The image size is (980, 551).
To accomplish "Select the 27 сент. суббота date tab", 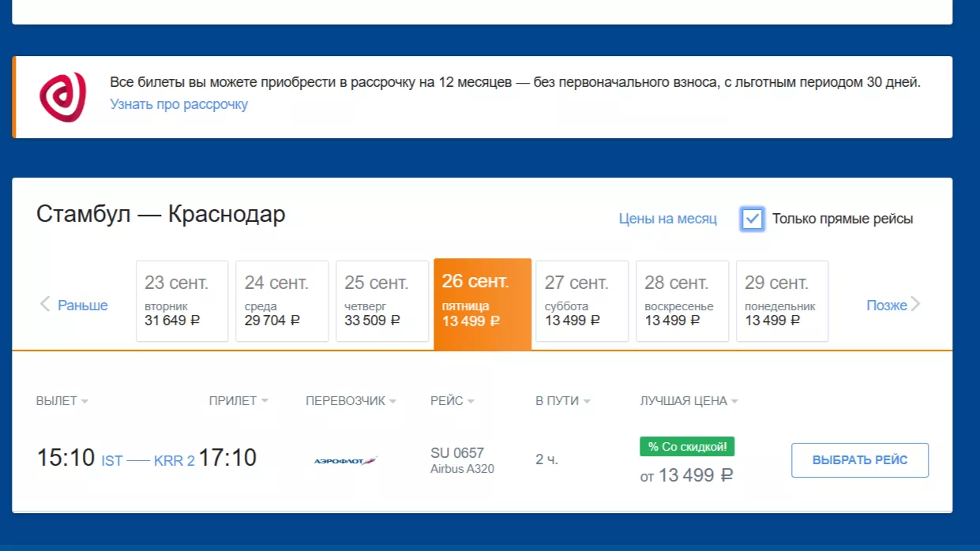I will tap(582, 301).
